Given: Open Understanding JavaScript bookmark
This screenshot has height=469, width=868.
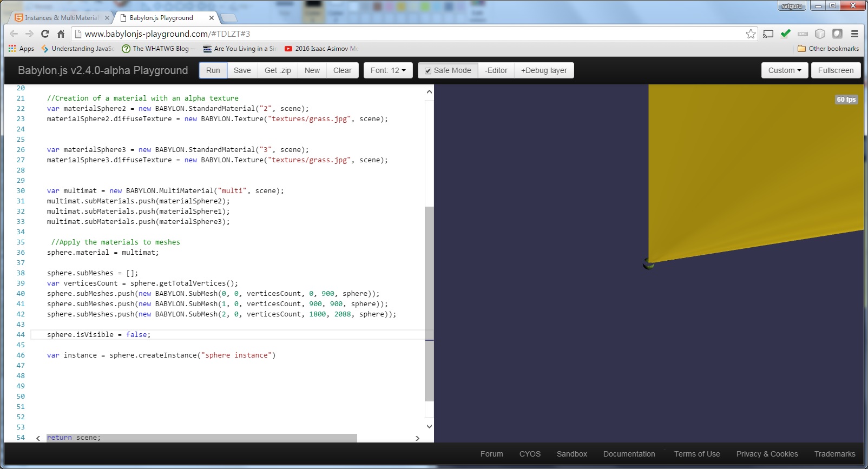Looking at the screenshot, I should click(x=77, y=49).
